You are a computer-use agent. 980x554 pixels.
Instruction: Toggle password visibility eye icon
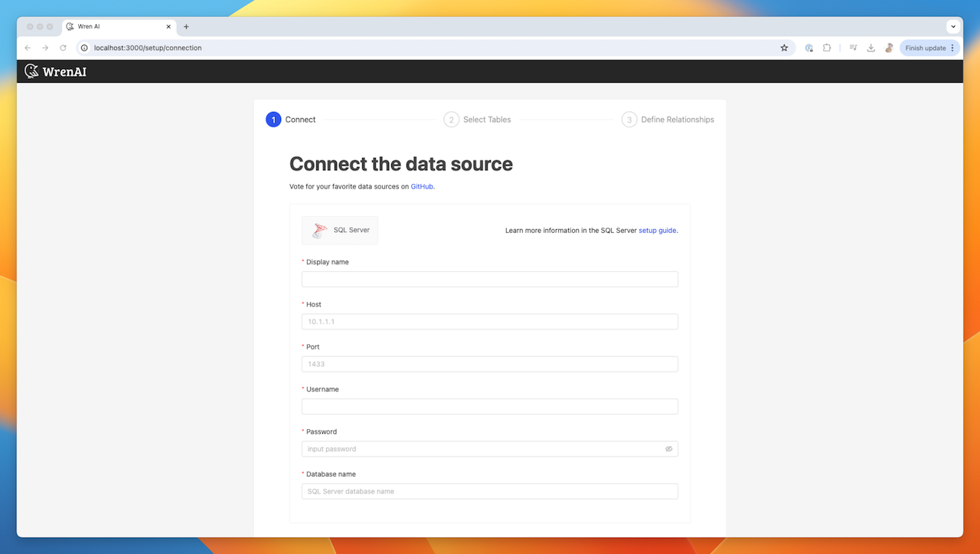pyautogui.click(x=668, y=449)
